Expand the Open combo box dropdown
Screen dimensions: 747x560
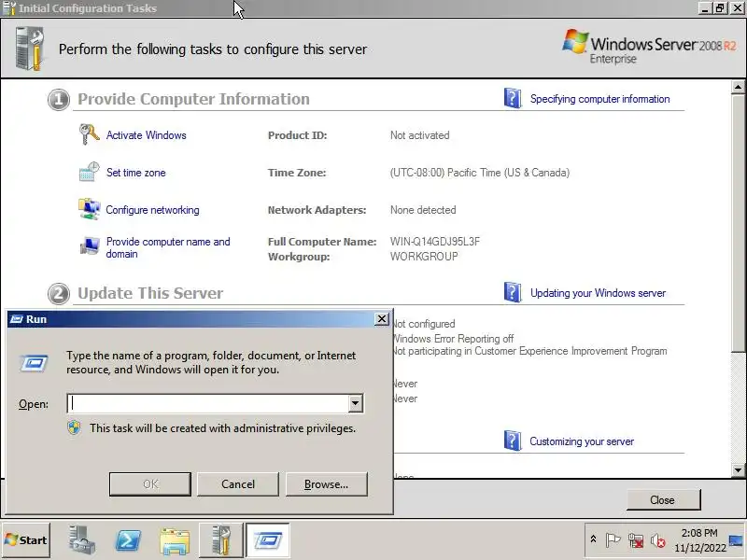355,403
